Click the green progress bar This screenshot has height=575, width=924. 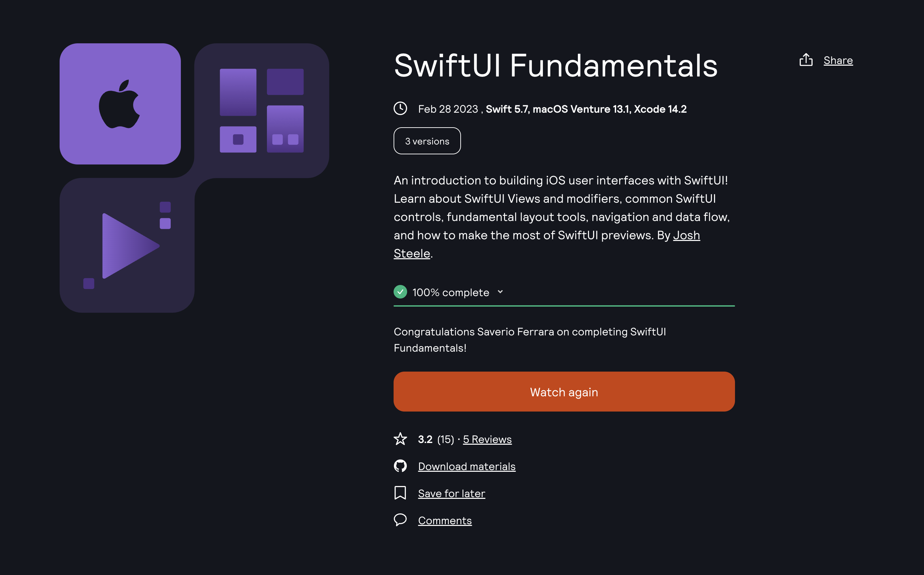click(x=564, y=305)
